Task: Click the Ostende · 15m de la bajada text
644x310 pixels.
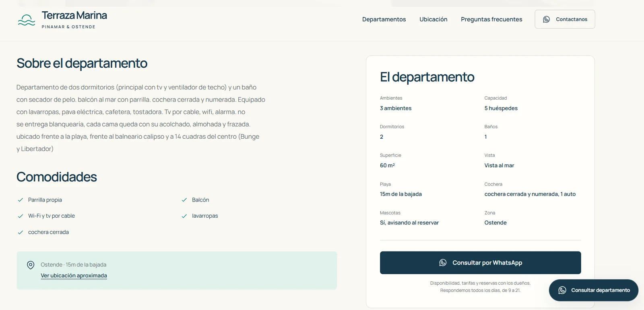Action: point(73,265)
